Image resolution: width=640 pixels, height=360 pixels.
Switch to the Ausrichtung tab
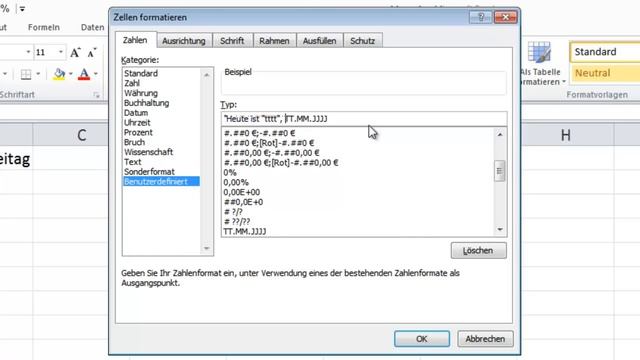point(184,41)
